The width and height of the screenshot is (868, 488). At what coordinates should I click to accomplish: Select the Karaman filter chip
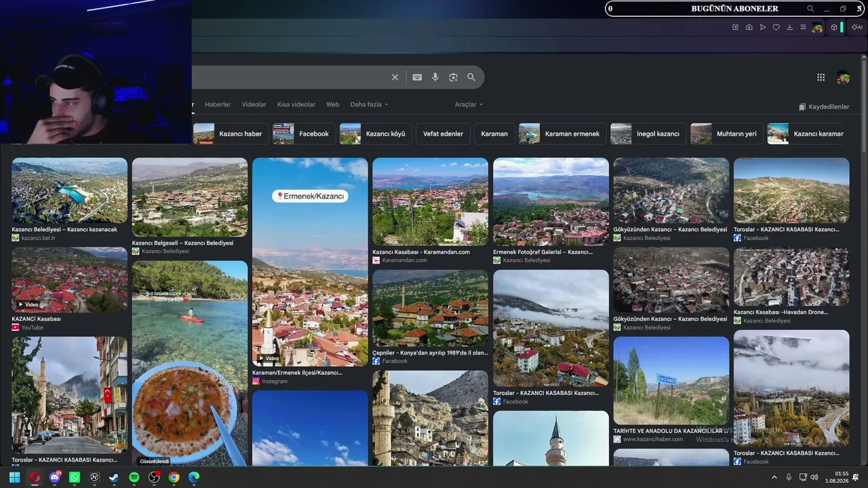[494, 134]
